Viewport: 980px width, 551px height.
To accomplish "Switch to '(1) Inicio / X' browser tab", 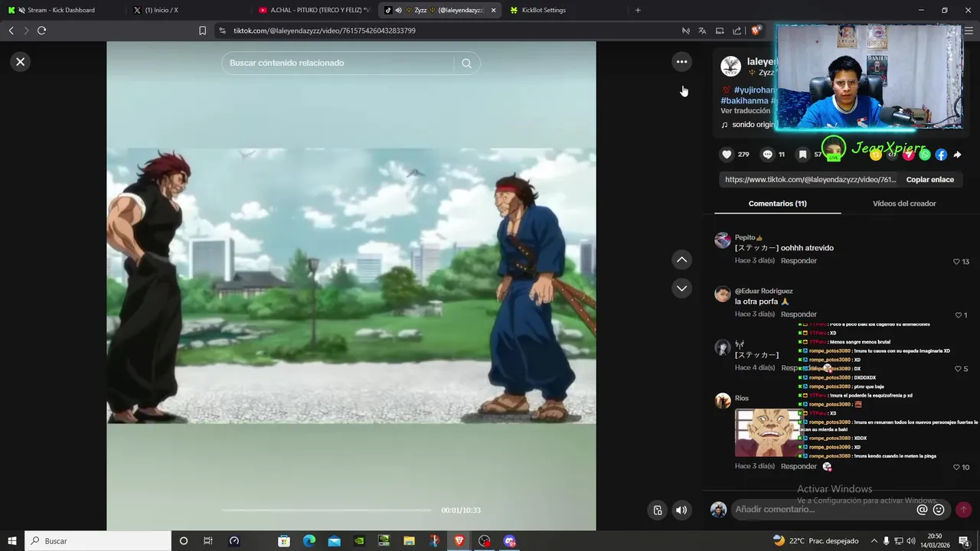I will coord(188,10).
